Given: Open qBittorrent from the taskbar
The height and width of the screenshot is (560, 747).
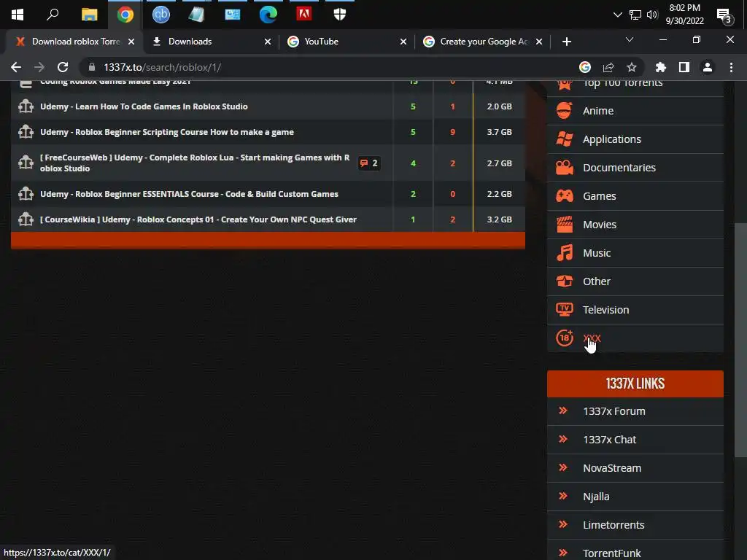Looking at the screenshot, I should [161, 15].
